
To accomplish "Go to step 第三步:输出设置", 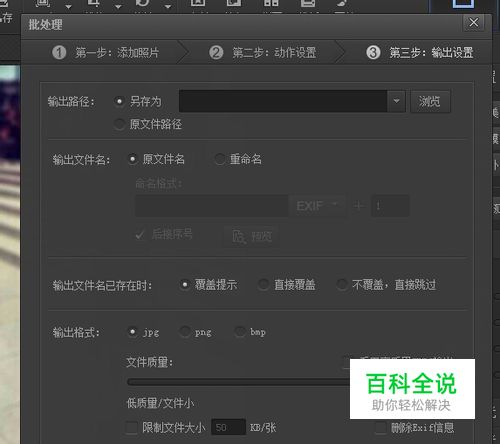I will pyautogui.click(x=420, y=53).
